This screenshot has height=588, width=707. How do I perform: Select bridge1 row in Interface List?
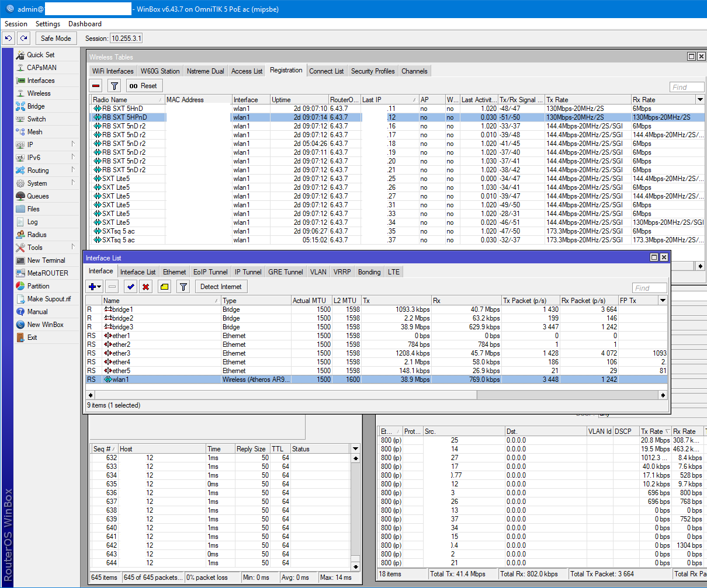[376, 309]
